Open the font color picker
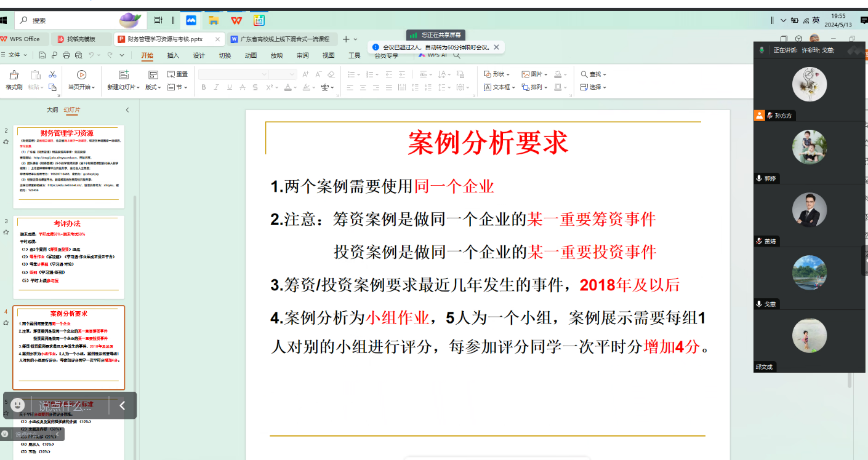The width and height of the screenshot is (868, 460). click(287, 87)
